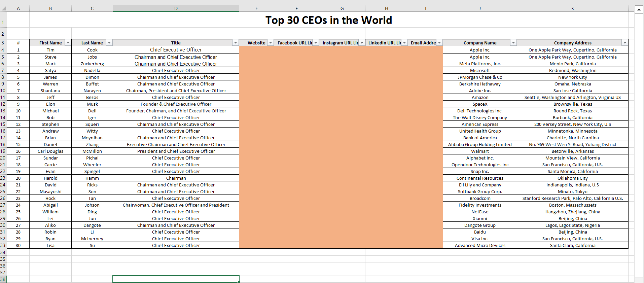
Task: Select the 'Round Rock, Texas' cell
Action: click(573, 111)
